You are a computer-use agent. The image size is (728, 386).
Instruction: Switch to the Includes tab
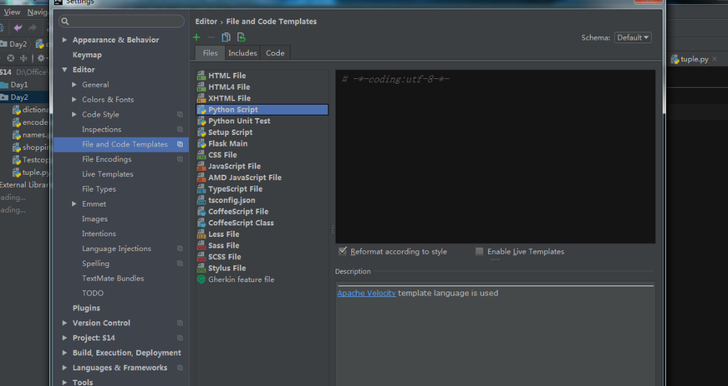coord(242,53)
